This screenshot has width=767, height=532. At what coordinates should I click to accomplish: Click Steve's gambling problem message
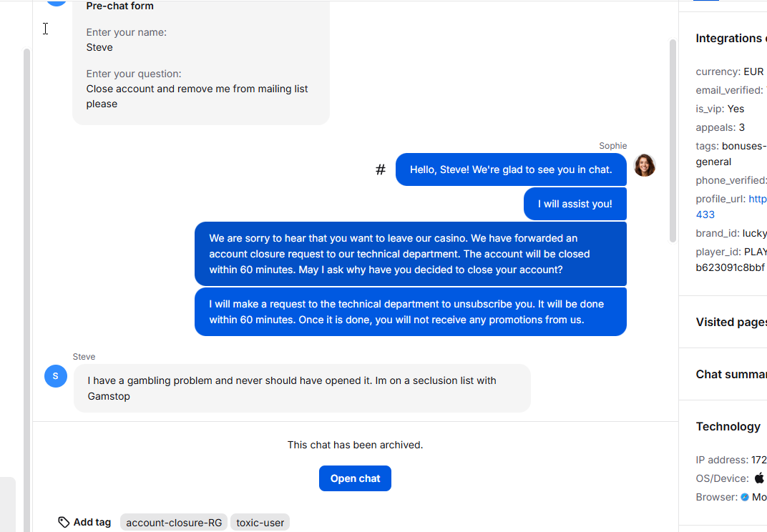point(302,388)
